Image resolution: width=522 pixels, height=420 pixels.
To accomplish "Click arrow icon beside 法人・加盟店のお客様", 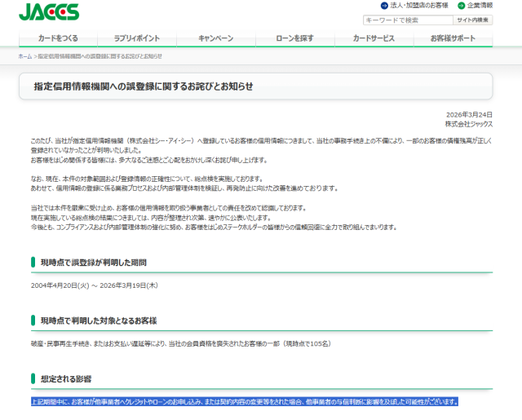I will point(384,6).
